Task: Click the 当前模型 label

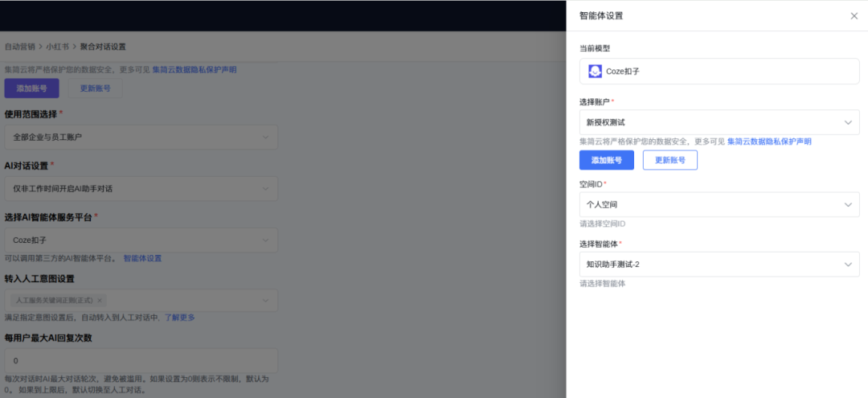Action: click(595, 48)
